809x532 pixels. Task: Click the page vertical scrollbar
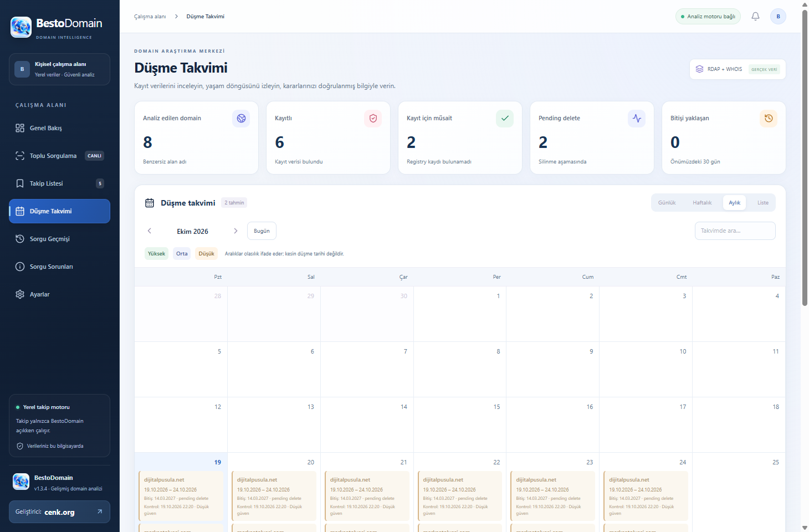pos(805,155)
